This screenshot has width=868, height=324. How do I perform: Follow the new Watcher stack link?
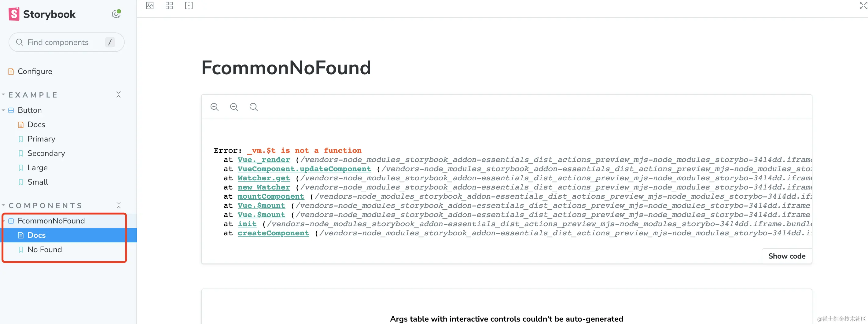coord(264,187)
